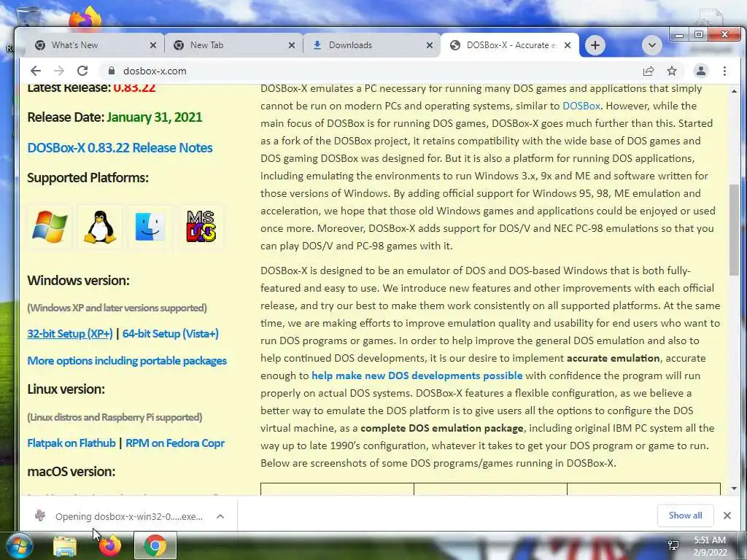The image size is (747, 560).
Task: Switch to the New Tab tab
Action: 233,45
